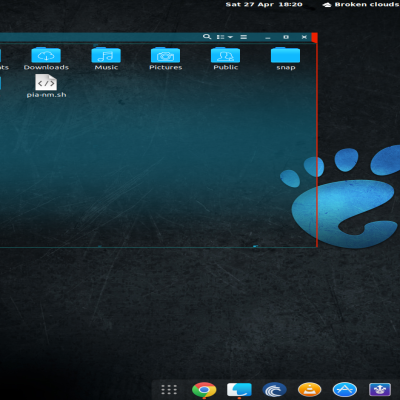This screenshot has width=400, height=400.
Task: Launch the blue swirl torrent app in dock
Action: [274, 389]
